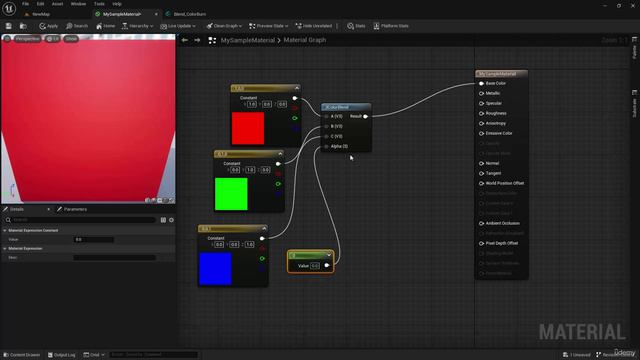Collapse the Material Expression Constant section
Screen dimensions: 640x360
pos(5,230)
